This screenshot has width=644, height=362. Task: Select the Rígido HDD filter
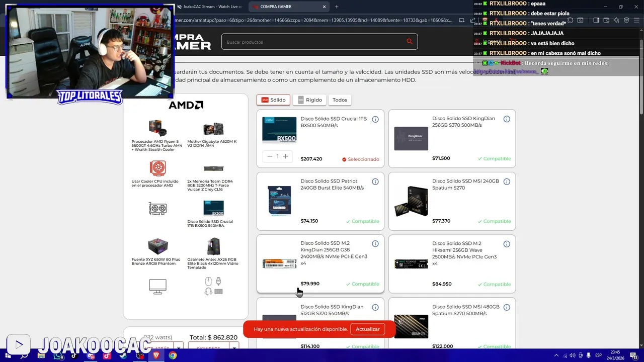(309, 100)
